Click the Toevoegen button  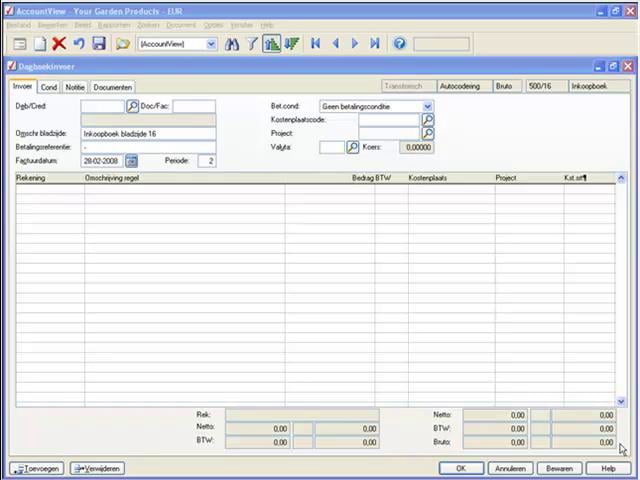pos(37,469)
